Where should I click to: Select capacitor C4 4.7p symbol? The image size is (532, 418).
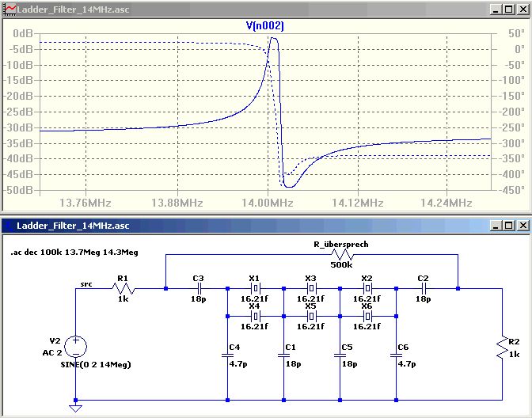coord(227,355)
